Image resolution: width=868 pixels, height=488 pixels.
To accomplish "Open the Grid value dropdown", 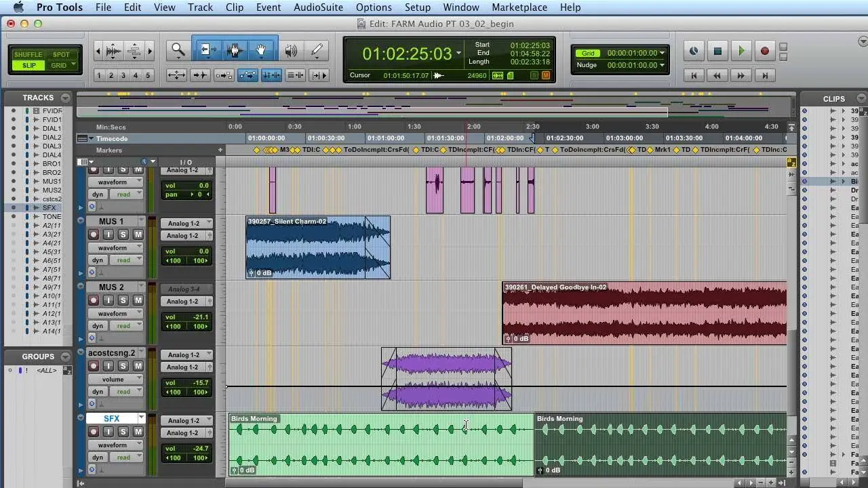I will coord(662,53).
